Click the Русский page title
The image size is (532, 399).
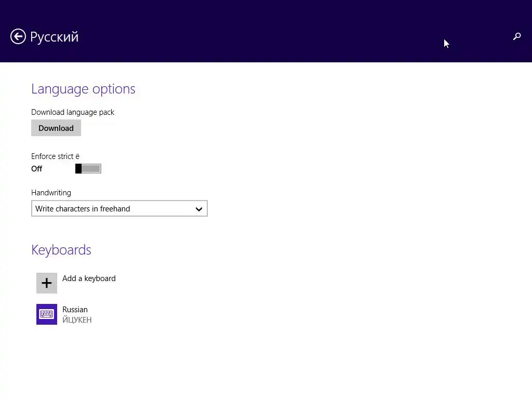(x=54, y=37)
